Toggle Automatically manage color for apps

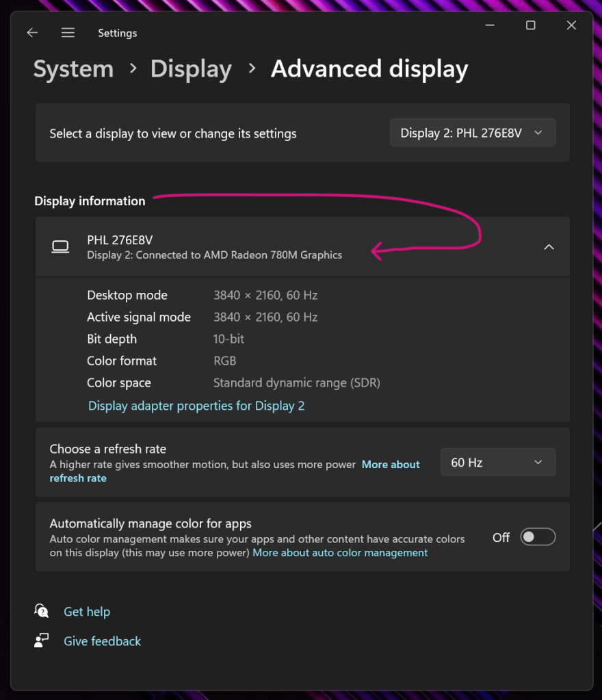click(x=537, y=537)
